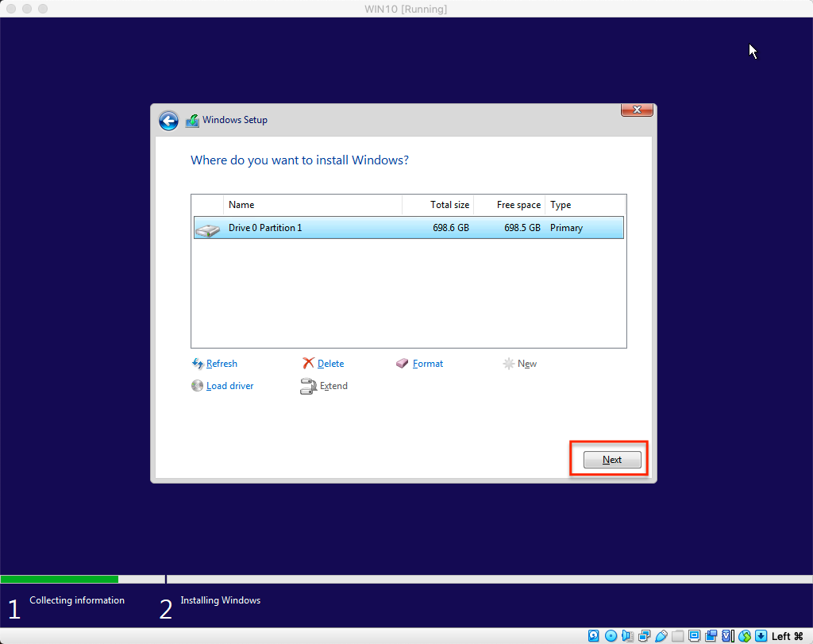Click the Drive 0 disk icon
Viewport: 813px width, 644px height.
[208, 229]
